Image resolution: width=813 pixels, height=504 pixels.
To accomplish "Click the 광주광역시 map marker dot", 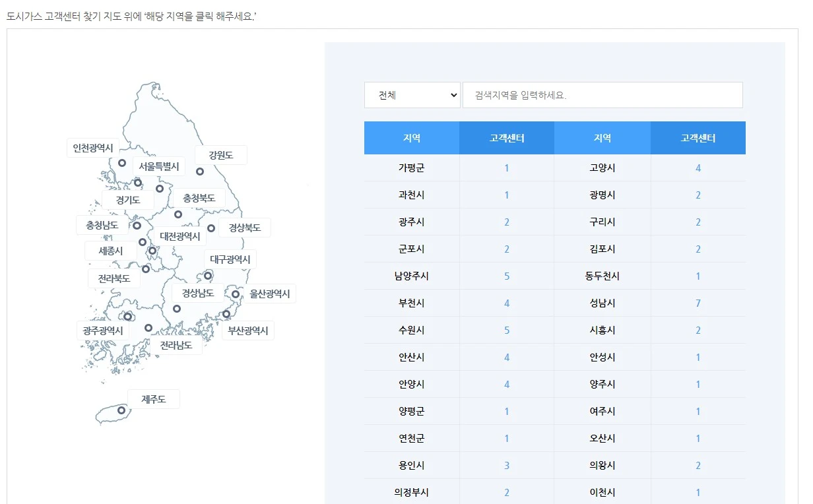I will (128, 317).
